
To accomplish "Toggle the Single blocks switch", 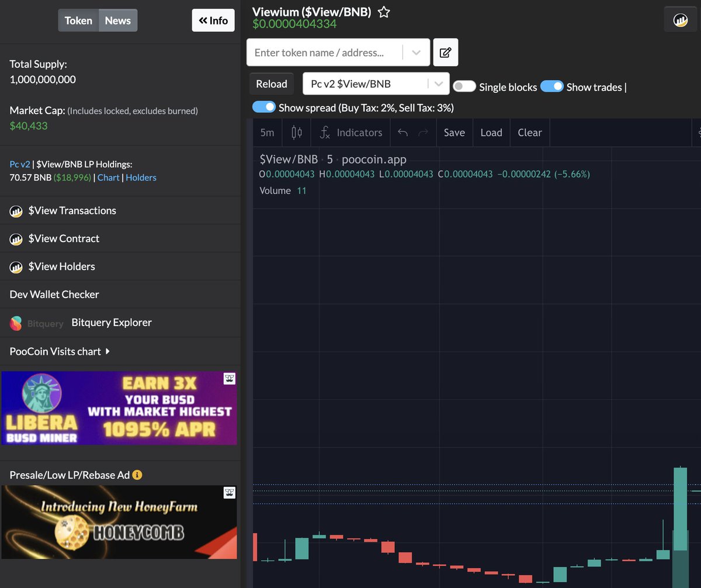I will tap(464, 87).
